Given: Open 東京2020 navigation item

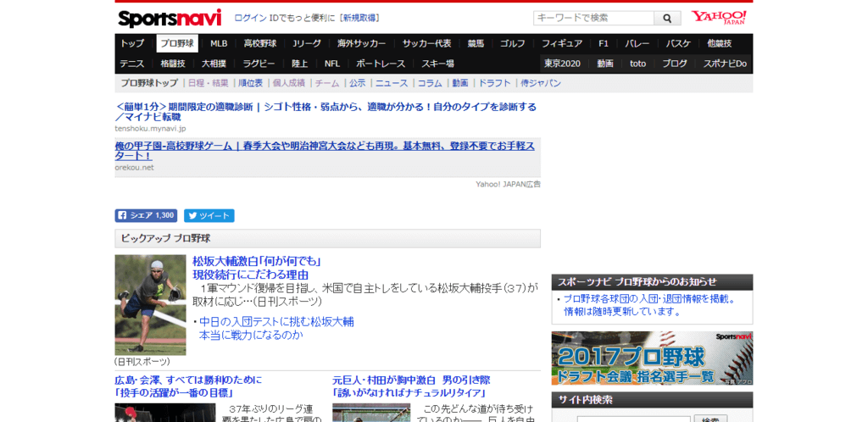Looking at the screenshot, I should 563,64.
